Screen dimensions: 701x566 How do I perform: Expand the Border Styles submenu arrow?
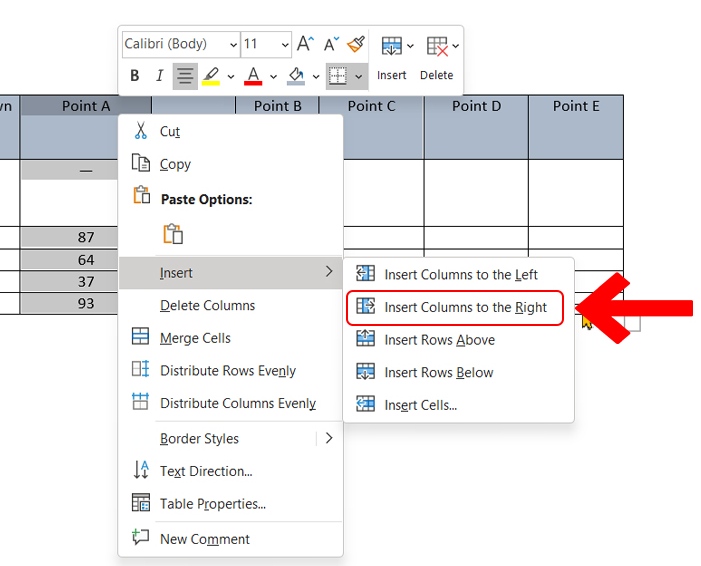click(329, 438)
